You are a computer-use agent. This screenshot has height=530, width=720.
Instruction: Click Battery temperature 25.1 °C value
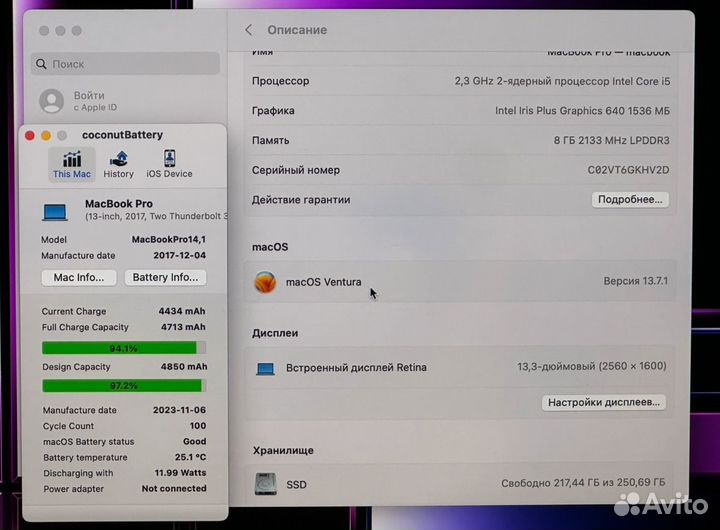click(190, 457)
